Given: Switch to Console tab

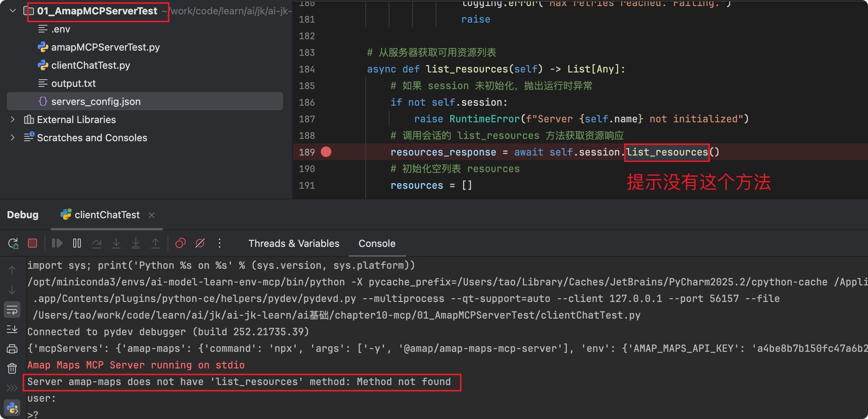Looking at the screenshot, I should (x=377, y=243).
